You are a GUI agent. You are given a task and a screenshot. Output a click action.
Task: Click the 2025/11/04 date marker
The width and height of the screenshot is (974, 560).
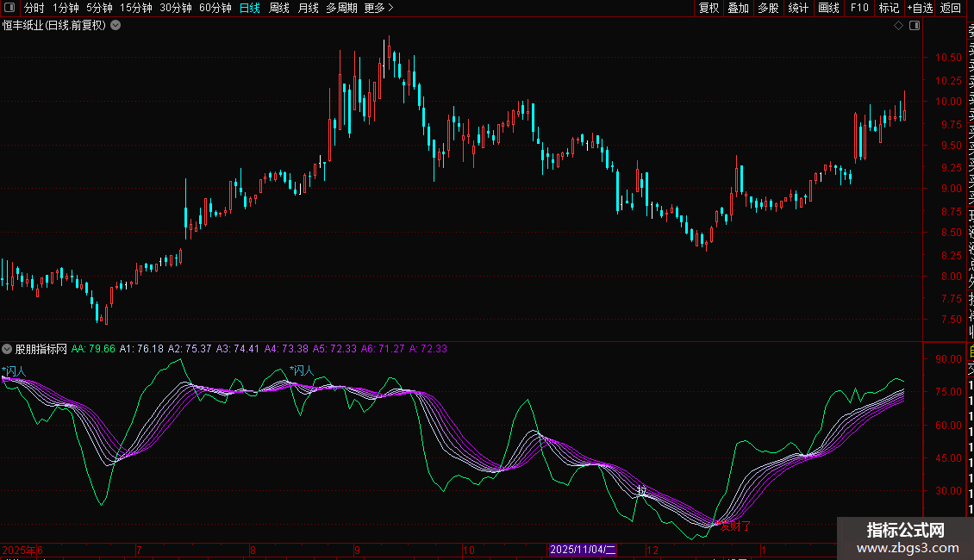click(x=584, y=549)
